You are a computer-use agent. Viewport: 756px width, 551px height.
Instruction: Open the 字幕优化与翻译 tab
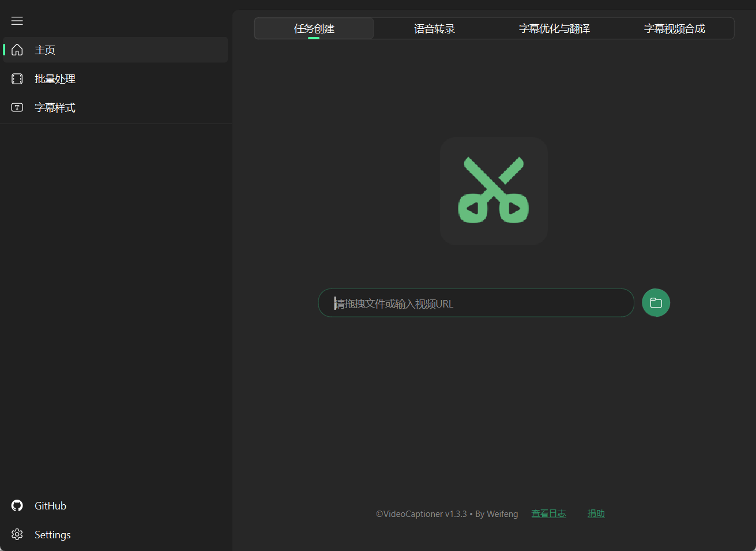[x=554, y=29]
